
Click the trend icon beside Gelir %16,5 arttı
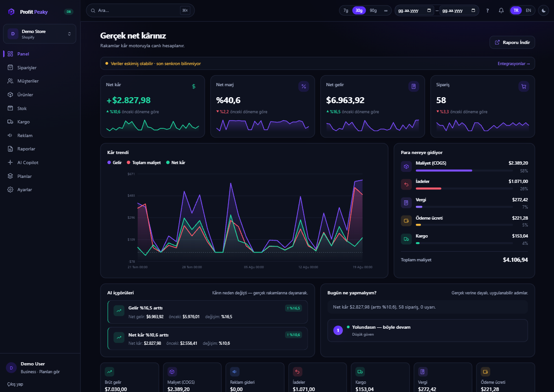point(119,311)
